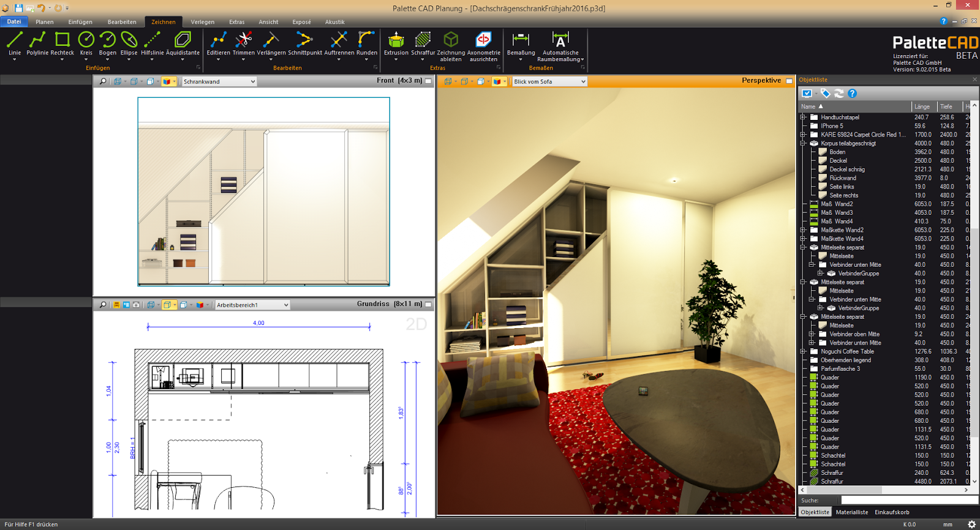Open the Datei menu

coord(13,22)
